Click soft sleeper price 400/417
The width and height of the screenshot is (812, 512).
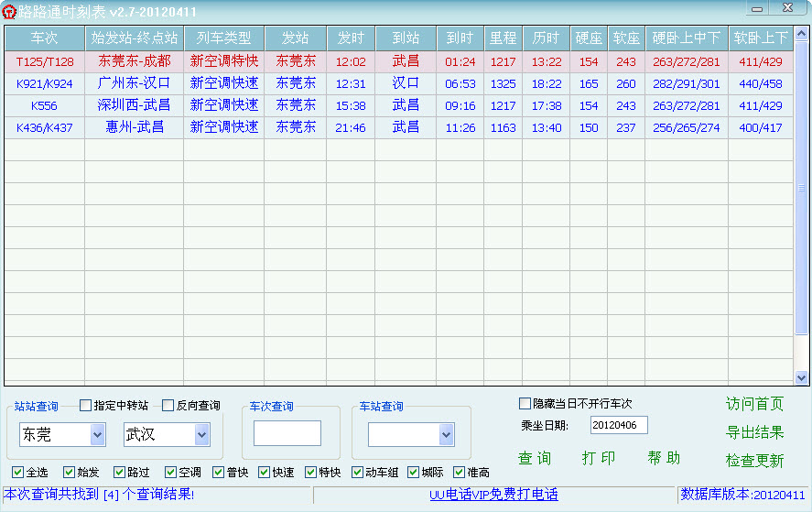pyautogui.click(x=760, y=127)
